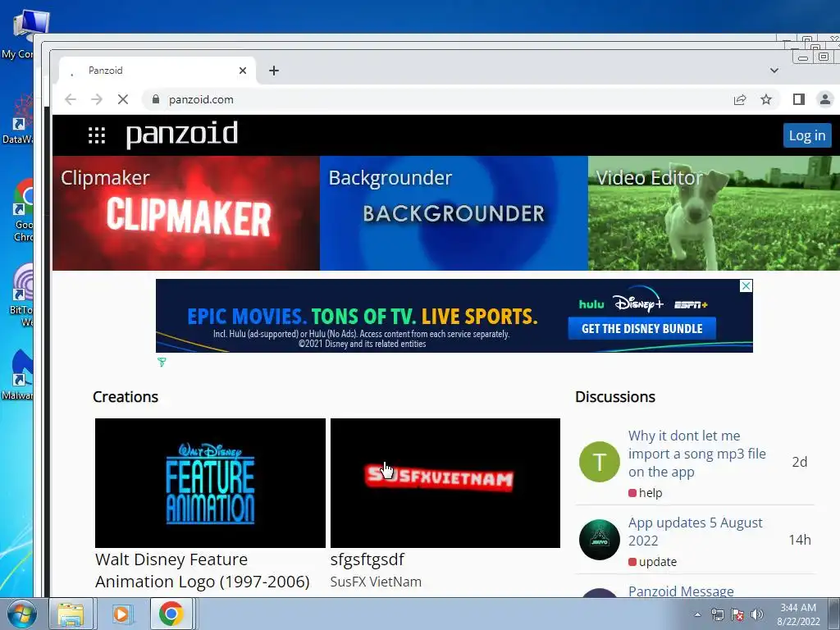The image size is (840, 630).
Task: Select the help category tag
Action: [x=646, y=493]
